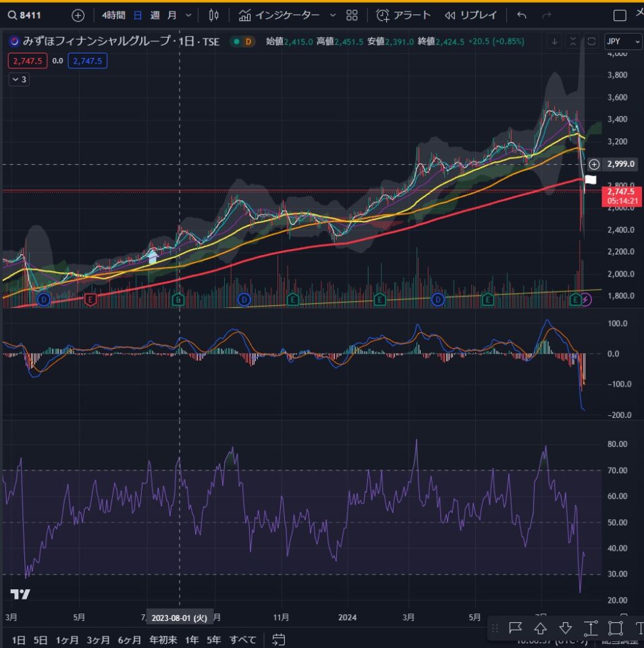This screenshot has height=648, width=644.
Task: Select the 日 daily timeframe
Action: 138,16
